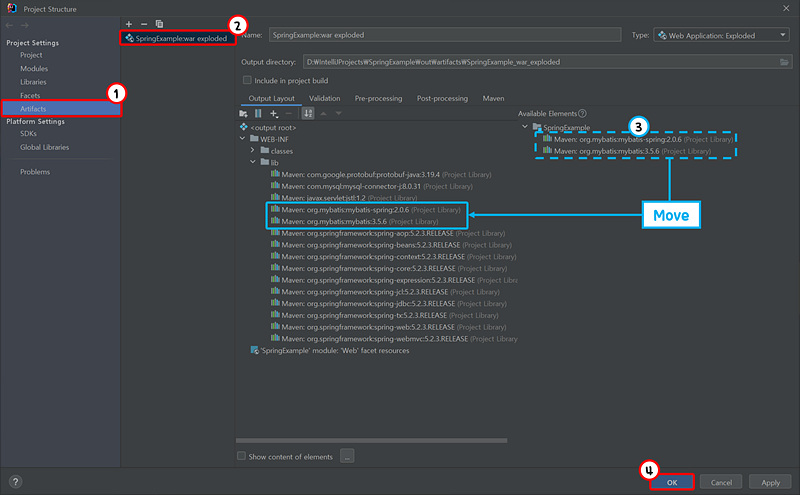
Task: Open Available Elements help question mark
Action: pyautogui.click(x=583, y=113)
